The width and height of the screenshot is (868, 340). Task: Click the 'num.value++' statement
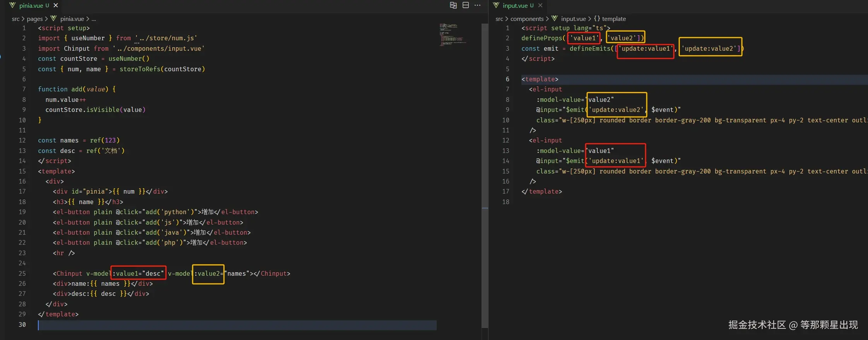(x=66, y=100)
